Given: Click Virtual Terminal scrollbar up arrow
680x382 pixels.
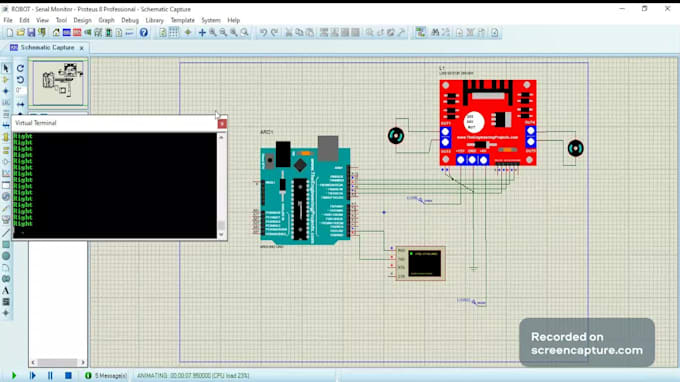Looking at the screenshot, I should click(221, 137).
